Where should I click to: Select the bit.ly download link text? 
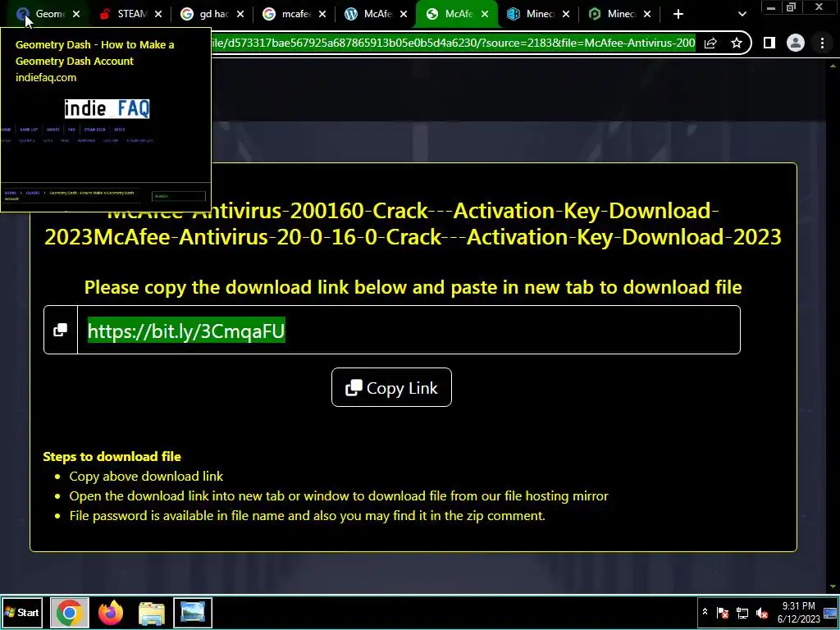186,331
